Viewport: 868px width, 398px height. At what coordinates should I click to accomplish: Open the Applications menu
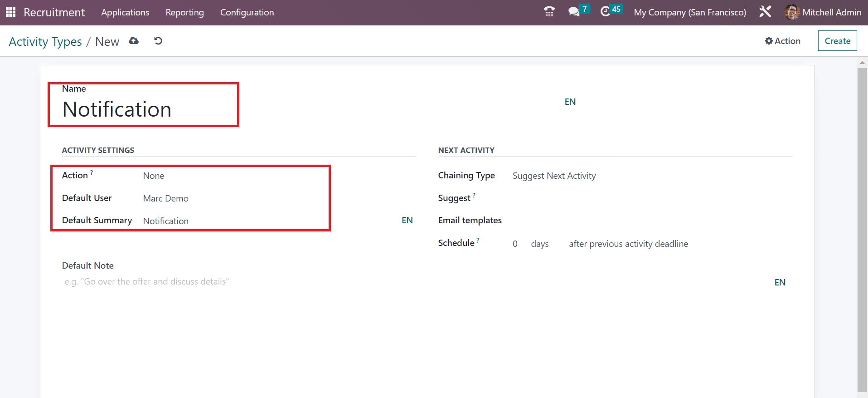[125, 12]
